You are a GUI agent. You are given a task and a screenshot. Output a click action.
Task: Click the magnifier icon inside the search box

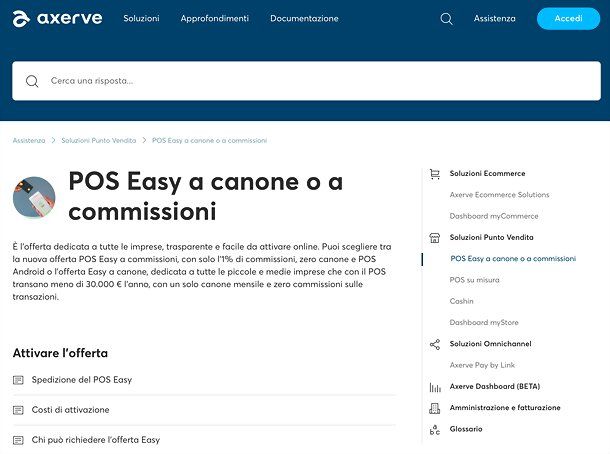(x=32, y=81)
